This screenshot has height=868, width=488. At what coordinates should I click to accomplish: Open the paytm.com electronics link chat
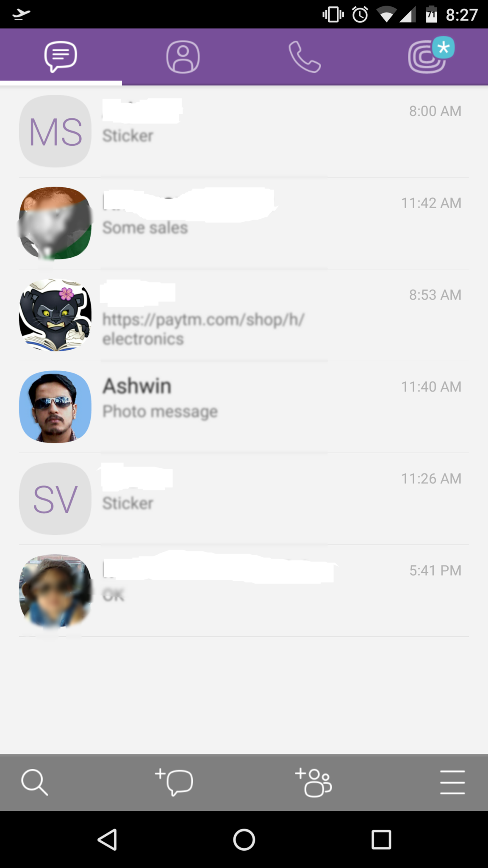click(244, 315)
